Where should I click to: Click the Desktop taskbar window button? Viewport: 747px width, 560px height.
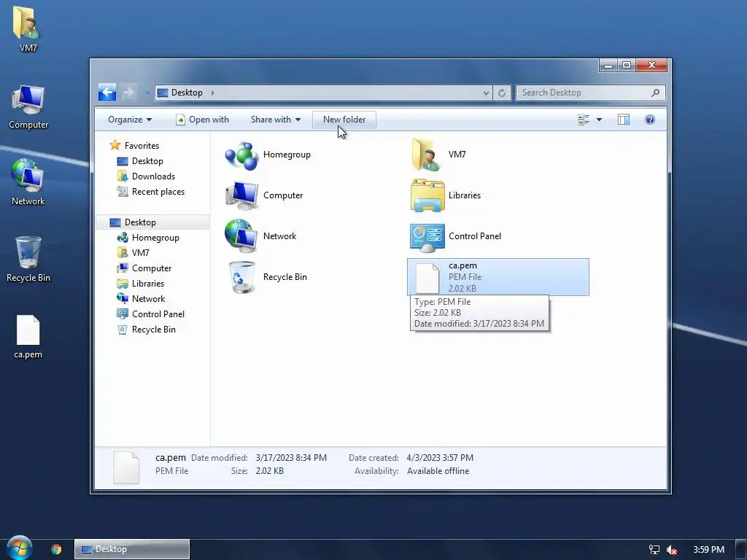point(132,549)
